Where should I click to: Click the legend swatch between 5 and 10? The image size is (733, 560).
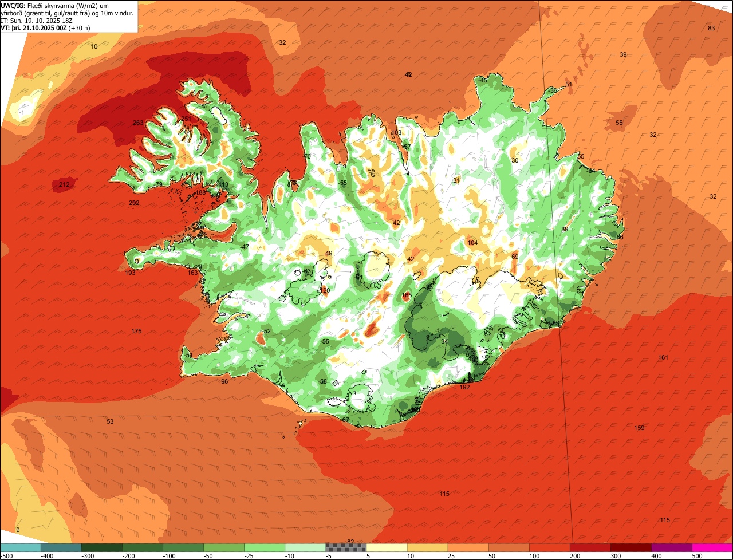pos(387,547)
